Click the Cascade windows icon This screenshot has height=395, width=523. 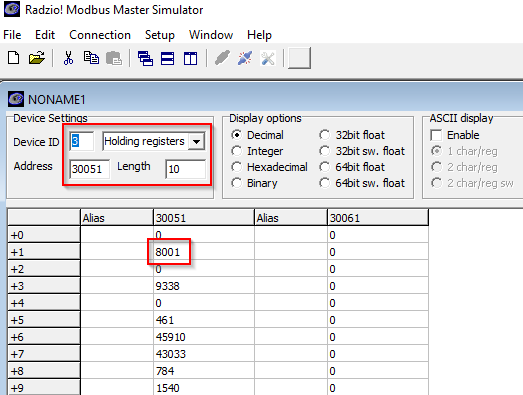click(145, 58)
